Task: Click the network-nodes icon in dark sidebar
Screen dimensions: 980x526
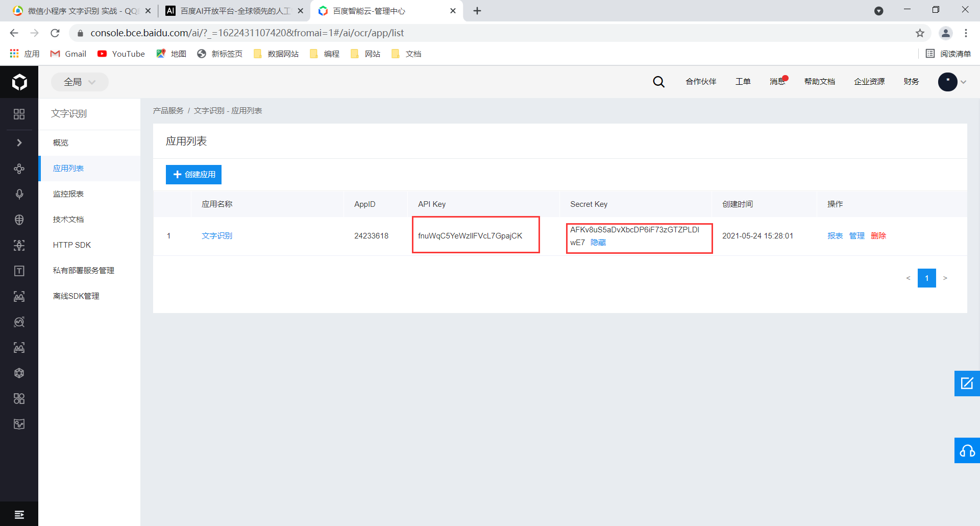Action: point(19,169)
